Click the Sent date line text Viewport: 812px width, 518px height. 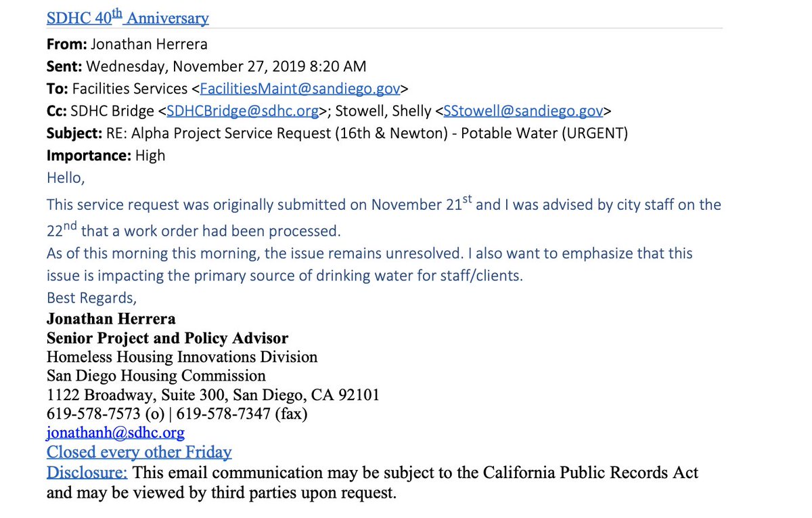206,66
